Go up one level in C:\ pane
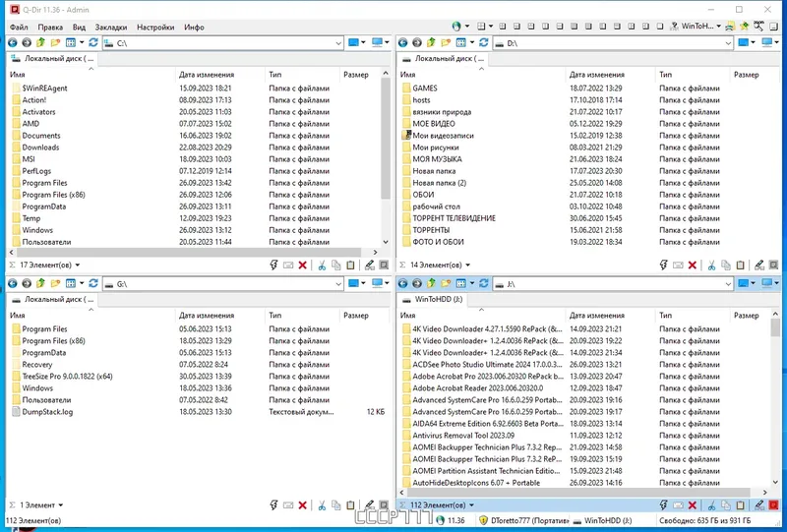 40,43
